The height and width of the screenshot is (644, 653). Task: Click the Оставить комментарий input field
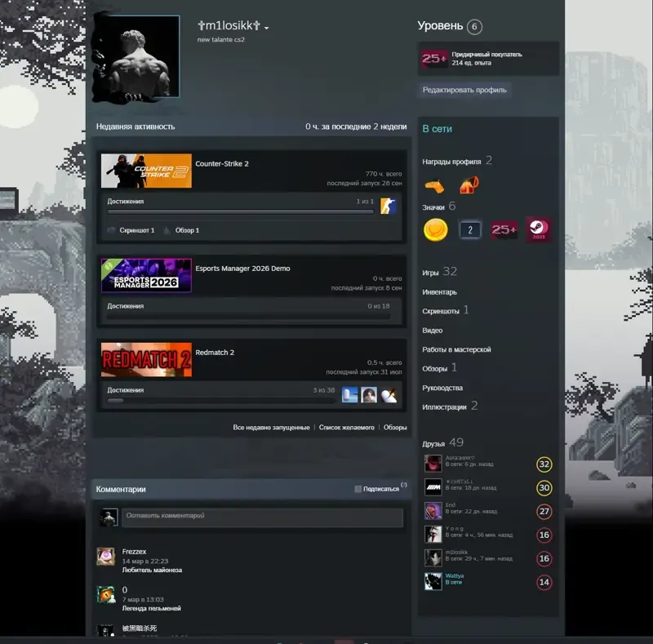coord(262,517)
